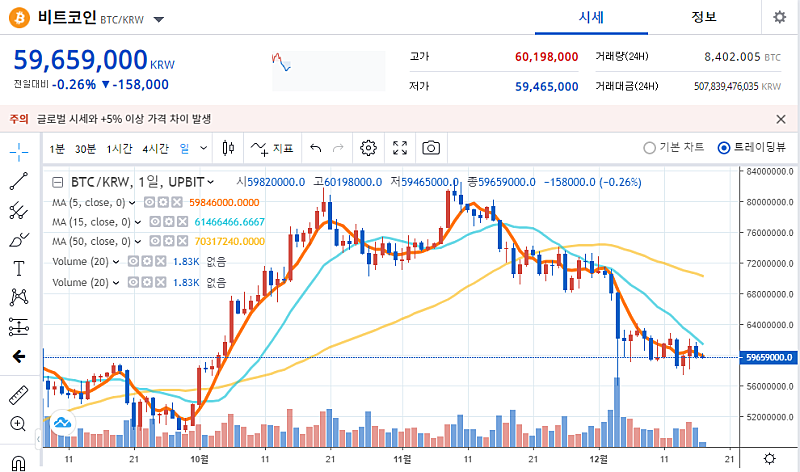Image resolution: width=800 pixels, height=472 pixels.
Task: Dismiss the 주의 price difference warning banner
Action: coord(781,119)
